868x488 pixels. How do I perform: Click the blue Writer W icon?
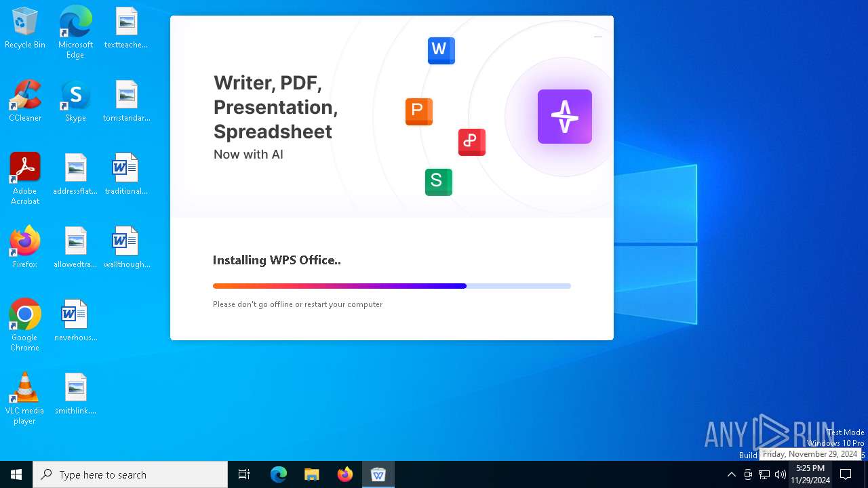pyautogui.click(x=441, y=50)
